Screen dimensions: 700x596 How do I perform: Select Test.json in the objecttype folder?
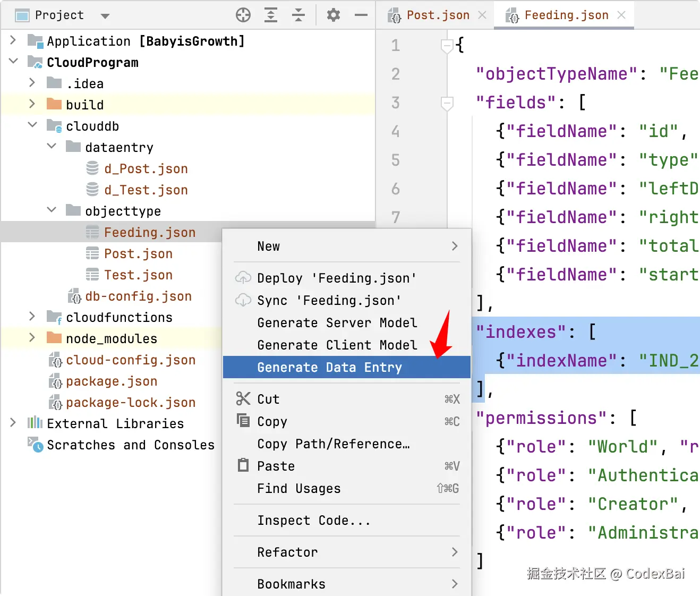tap(138, 275)
